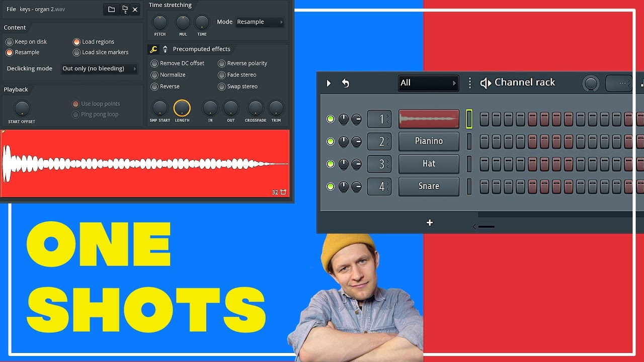Click the pan knob on channel 1
The height and width of the screenshot is (362, 644).
pos(344,119)
